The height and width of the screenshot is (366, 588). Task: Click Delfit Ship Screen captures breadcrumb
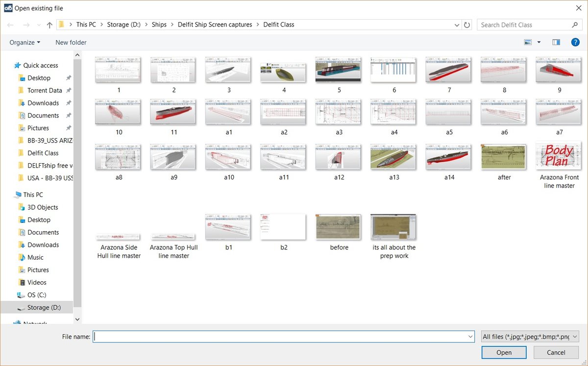[215, 24]
